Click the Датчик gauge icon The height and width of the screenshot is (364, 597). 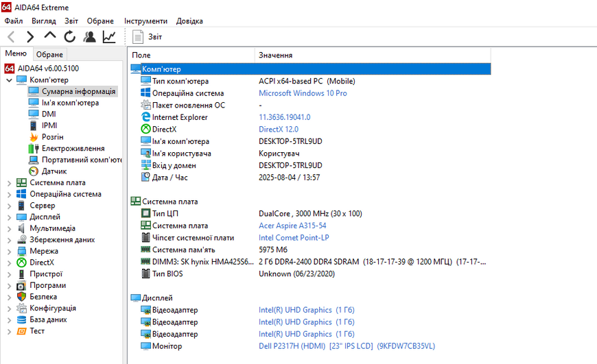(x=34, y=171)
